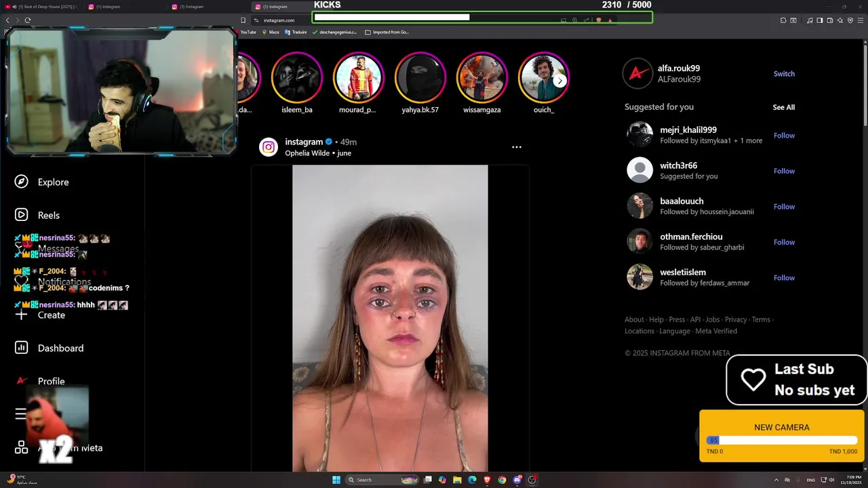This screenshot has width=868, height=488.
Task: Open OBS Studio on the taskbar
Action: click(532, 480)
